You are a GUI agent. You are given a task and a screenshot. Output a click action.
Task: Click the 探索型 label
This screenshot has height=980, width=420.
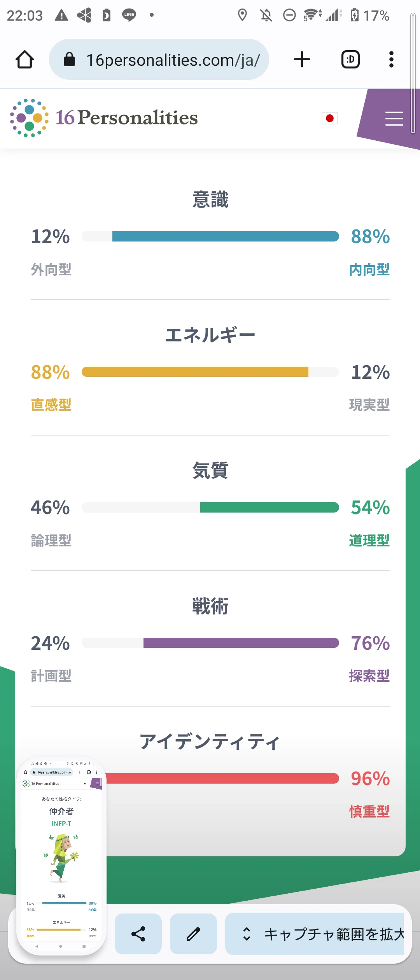pyautogui.click(x=369, y=676)
